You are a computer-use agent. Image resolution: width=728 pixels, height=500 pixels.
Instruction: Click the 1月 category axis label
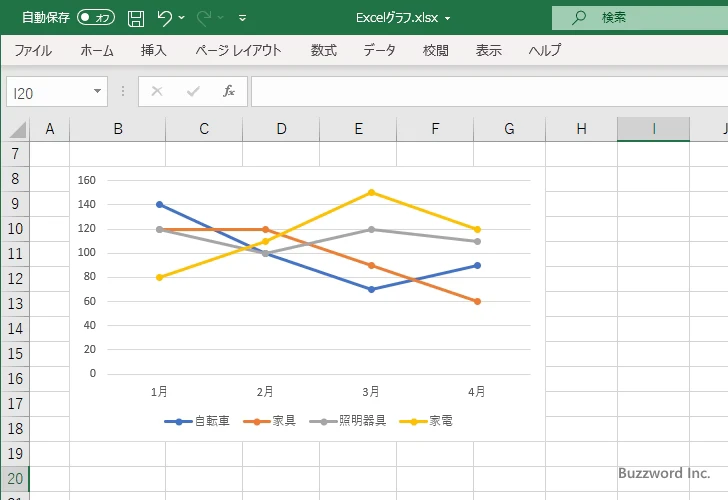(x=159, y=392)
